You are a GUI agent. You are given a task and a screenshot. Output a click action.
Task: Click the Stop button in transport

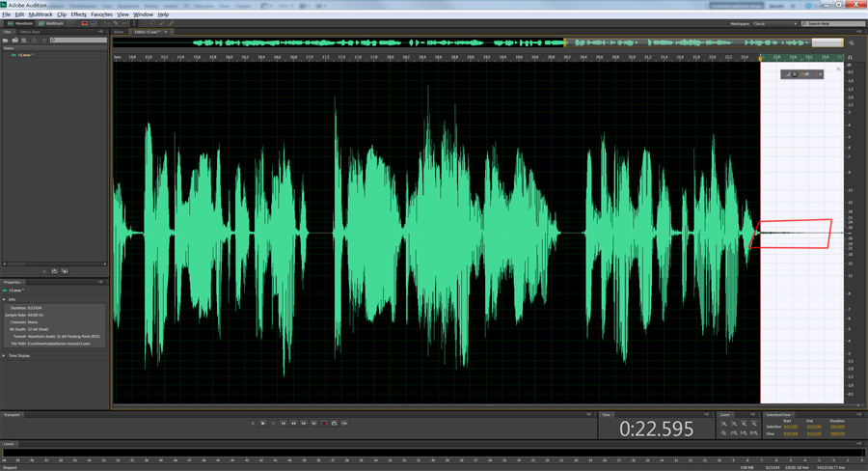tap(253, 424)
